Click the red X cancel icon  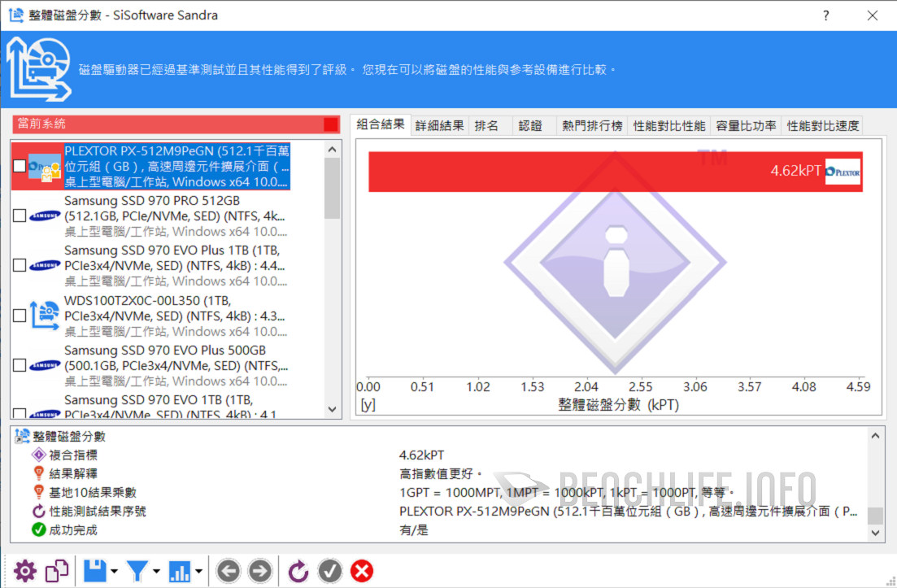point(362,571)
